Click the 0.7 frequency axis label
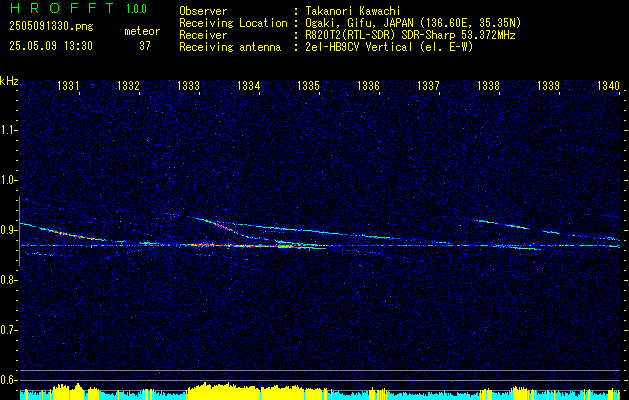Viewport: 629px width, 400px height. tap(8, 330)
